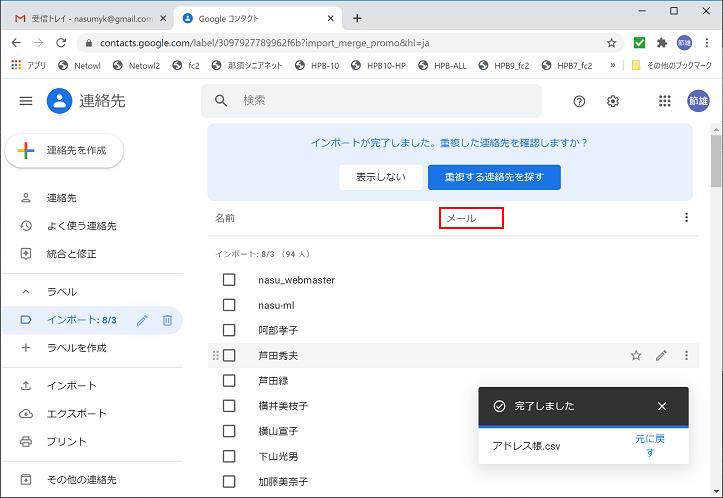
Task: Click the green checkmark extension icon
Action: [639, 43]
